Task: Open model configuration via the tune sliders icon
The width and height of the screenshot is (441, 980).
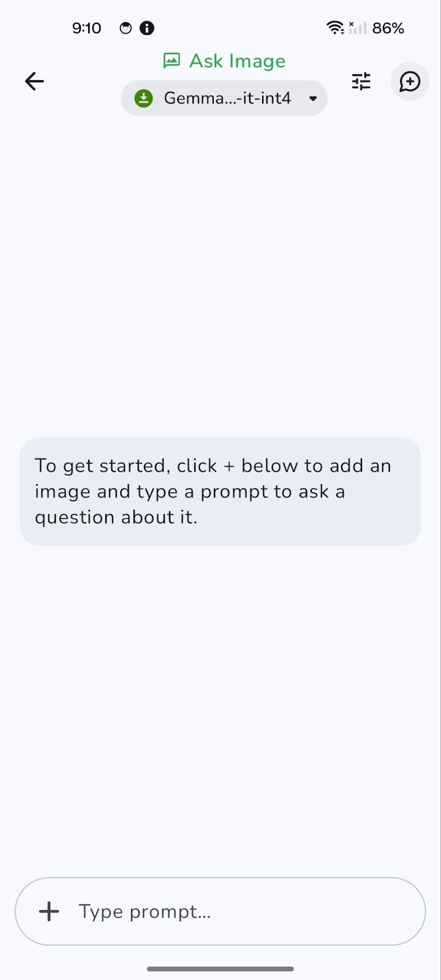Action: (361, 81)
